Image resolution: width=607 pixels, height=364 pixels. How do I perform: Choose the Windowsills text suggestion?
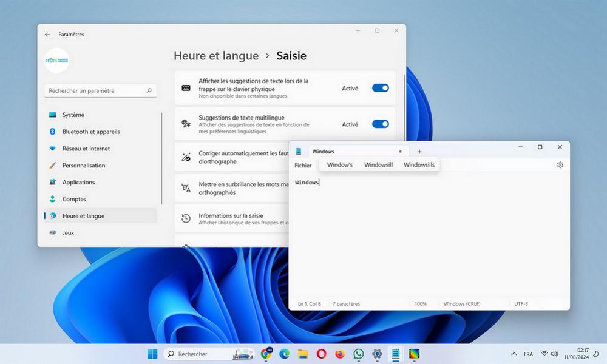[419, 165]
